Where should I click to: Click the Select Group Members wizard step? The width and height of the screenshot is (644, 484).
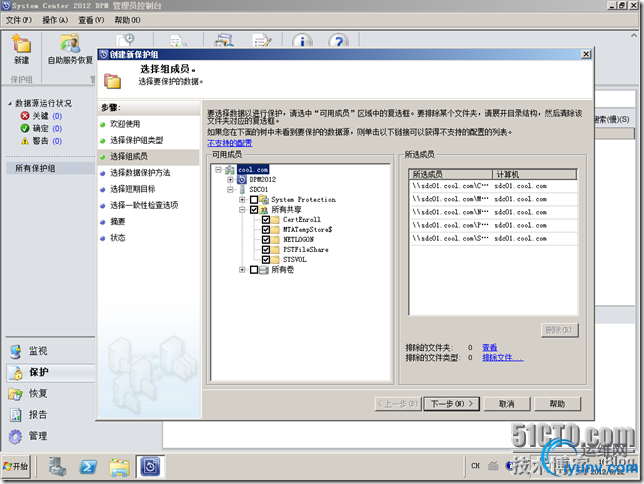148,157
